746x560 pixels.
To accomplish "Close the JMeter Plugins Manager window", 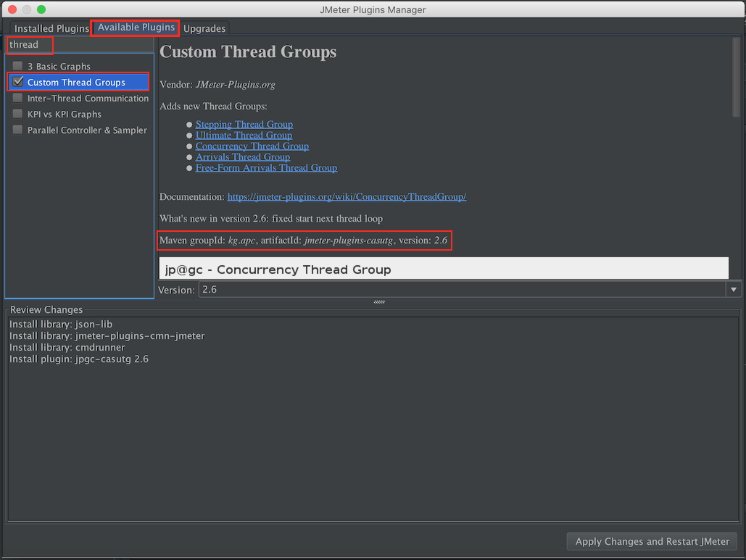I will pos(12,9).
